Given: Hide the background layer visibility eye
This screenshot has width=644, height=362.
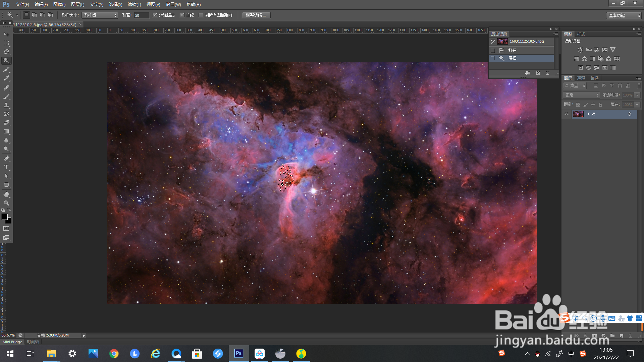Looking at the screenshot, I should 567,114.
